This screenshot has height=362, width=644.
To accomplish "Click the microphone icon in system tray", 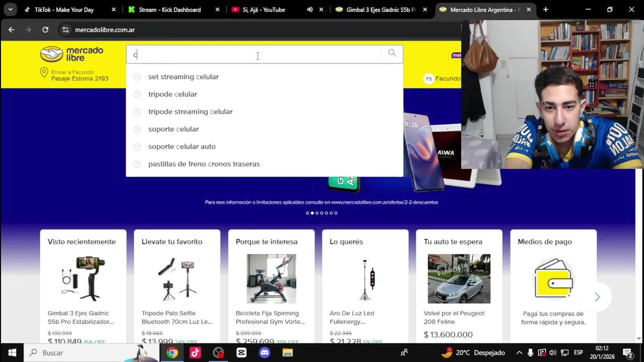I will 530,353.
